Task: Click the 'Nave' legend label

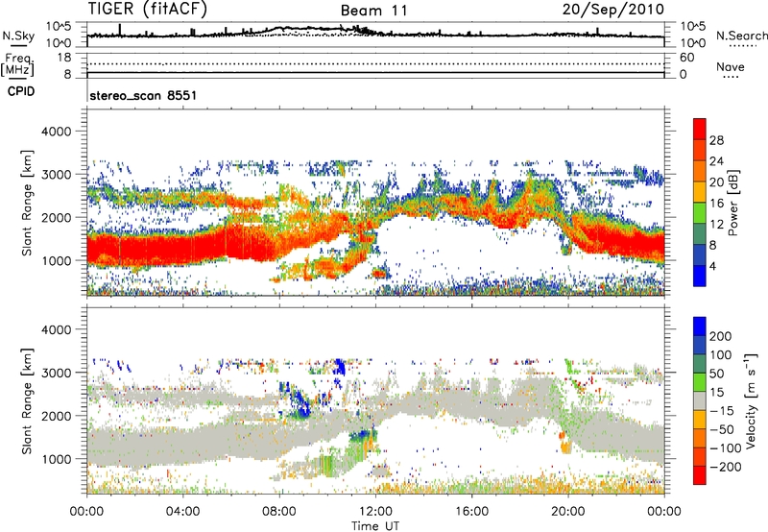Action: (x=731, y=66)
